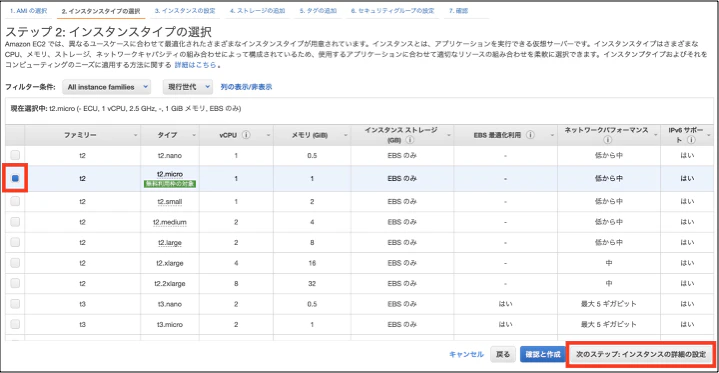Click the ファミリー column header
Screen dimensions: 719x373
[83, 135]
